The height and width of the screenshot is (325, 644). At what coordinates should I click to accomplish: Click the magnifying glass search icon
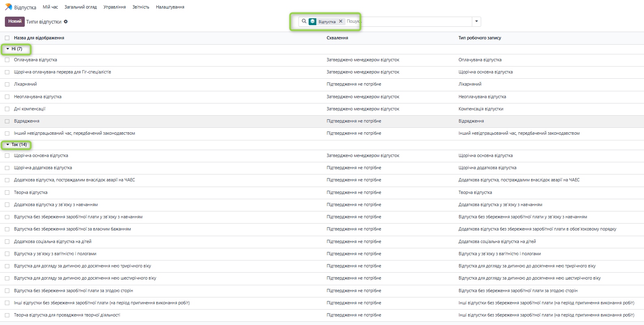[x=304, y=22]
